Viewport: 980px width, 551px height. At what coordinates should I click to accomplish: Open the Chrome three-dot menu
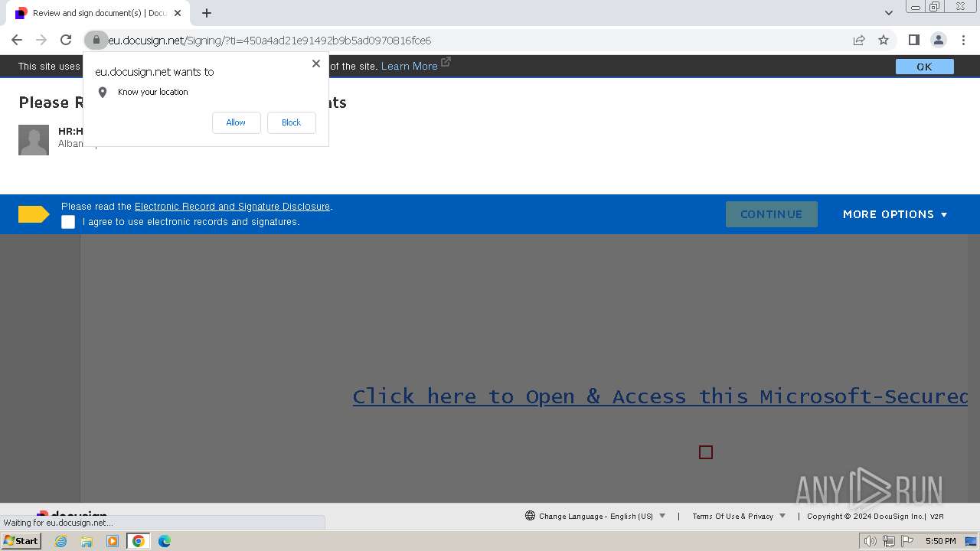[963, 40]
